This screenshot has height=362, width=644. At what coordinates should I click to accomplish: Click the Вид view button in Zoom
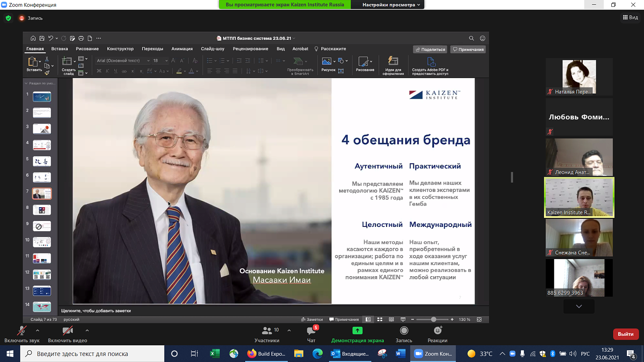[630, 18]
